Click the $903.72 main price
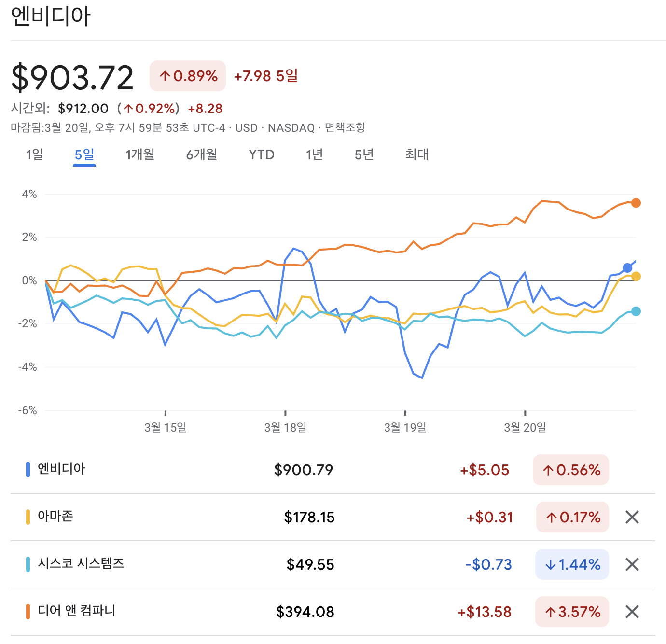This screenshot has height=644, width=666. pos(72,78)
